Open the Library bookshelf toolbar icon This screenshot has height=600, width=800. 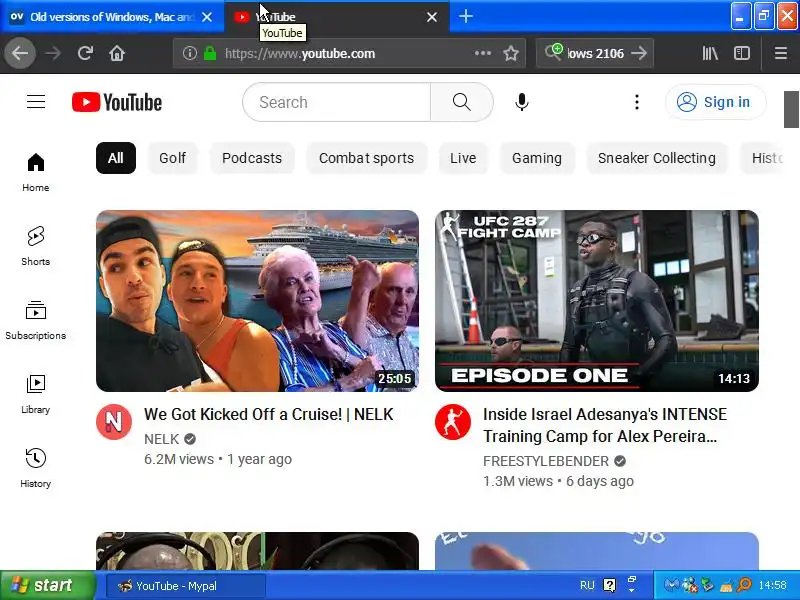[x=710, y=53]
